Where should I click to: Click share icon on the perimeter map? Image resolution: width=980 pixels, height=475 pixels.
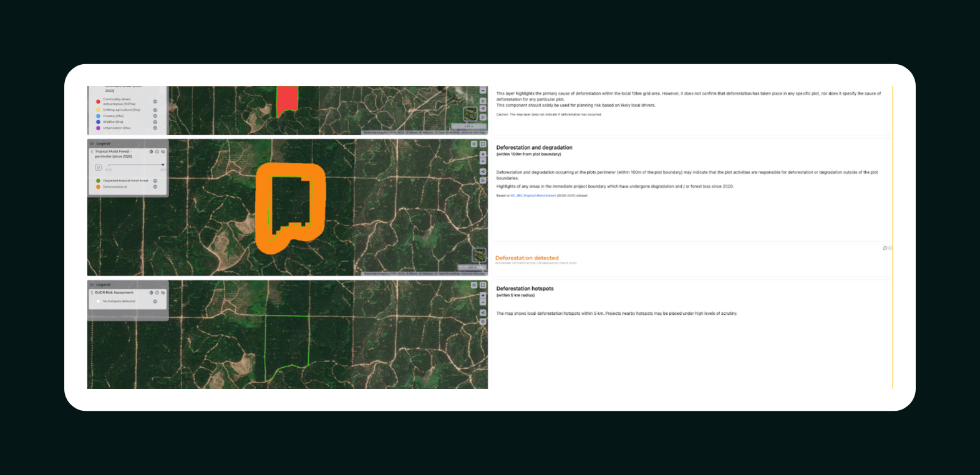(x=483, y=171)
